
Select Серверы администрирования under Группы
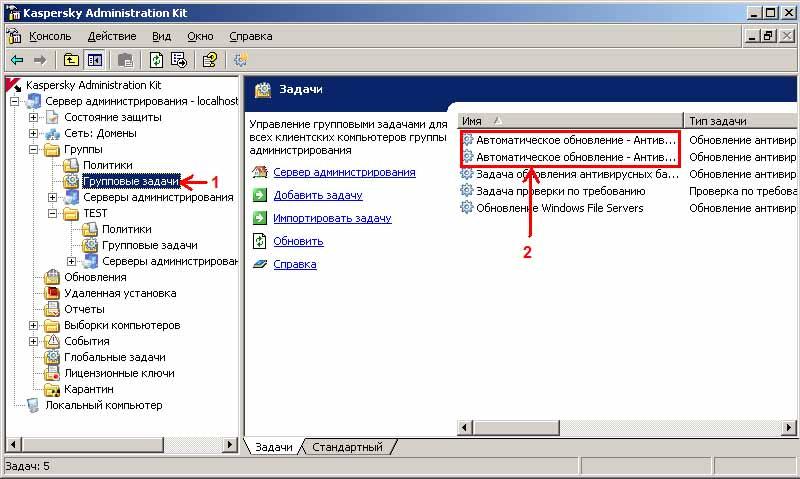158,197
